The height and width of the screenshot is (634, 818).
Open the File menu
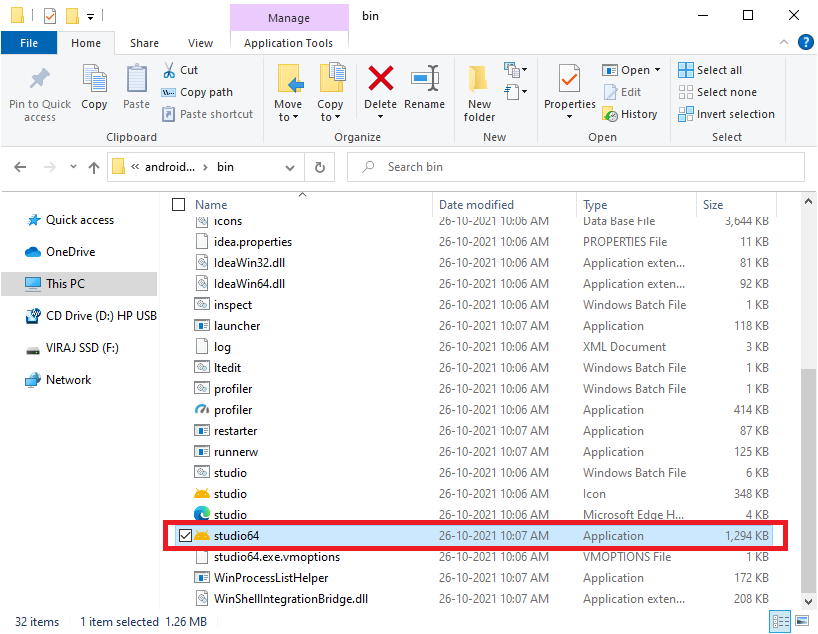point(29,43)
